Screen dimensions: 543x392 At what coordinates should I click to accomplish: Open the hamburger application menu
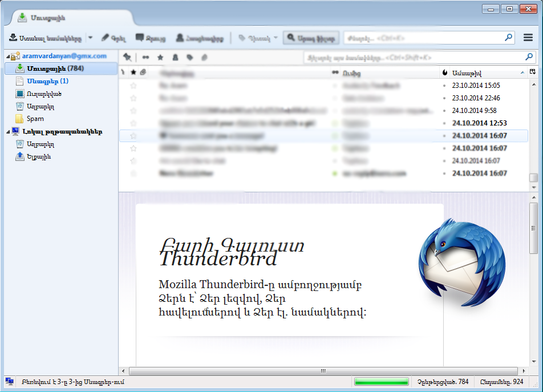[528, 38]
